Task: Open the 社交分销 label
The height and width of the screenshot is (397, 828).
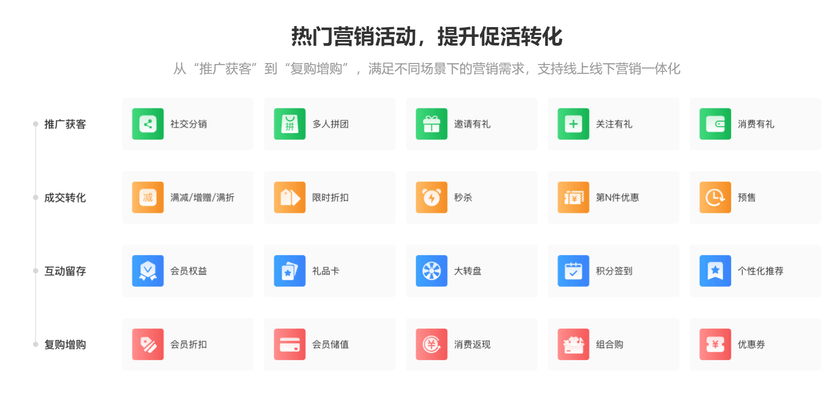Action: click(x=189, y=125)
